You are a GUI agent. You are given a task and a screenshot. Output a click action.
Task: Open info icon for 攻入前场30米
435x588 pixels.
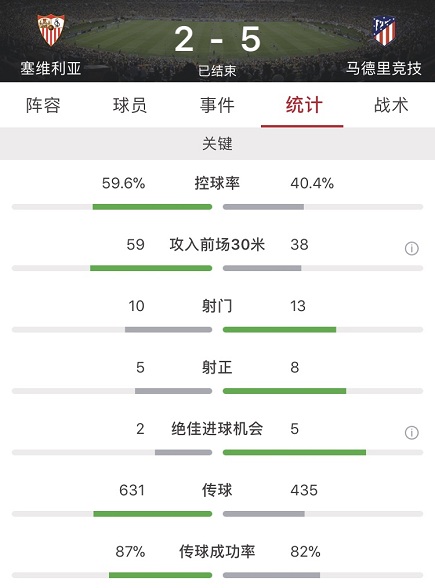click(x=411, y=248)
